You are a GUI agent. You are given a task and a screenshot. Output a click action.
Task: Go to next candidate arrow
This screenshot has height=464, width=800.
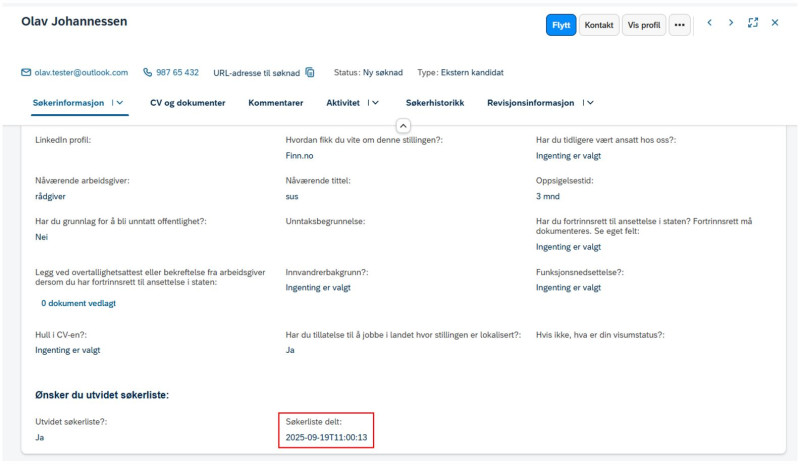coord(731,22)
